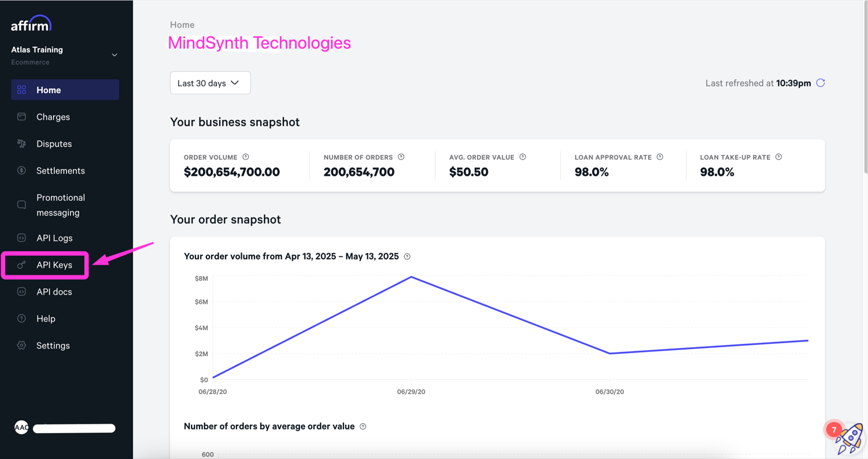Click the Home breadcrumb link
The width and height of the screenshot is (868, 459).
182,25
